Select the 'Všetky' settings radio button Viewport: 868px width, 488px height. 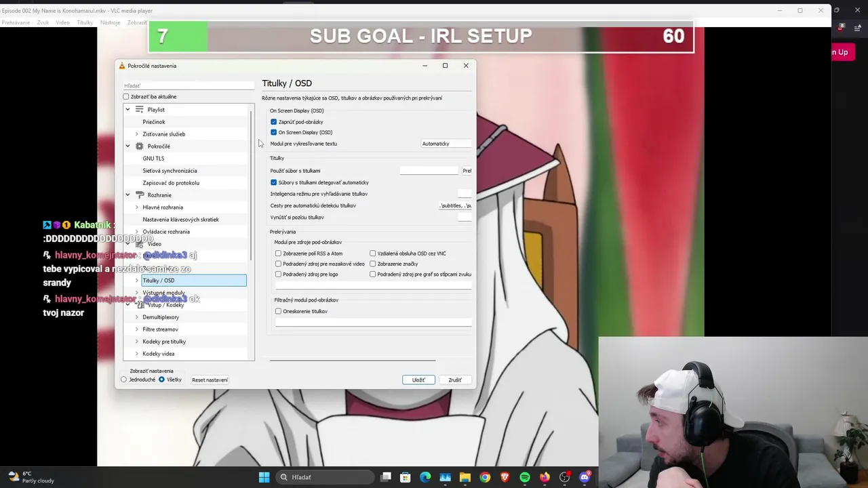[161, 380]
